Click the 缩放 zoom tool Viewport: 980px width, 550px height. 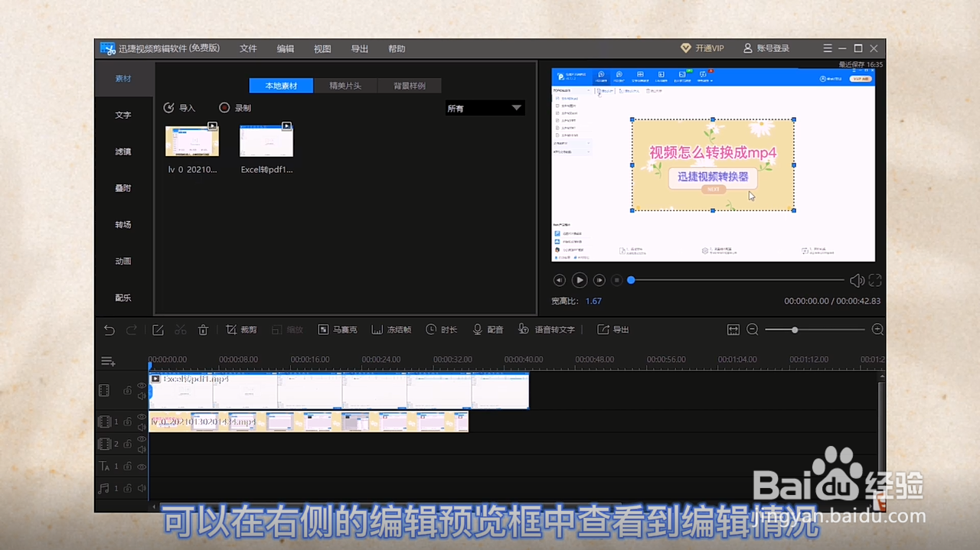[287, 330]
